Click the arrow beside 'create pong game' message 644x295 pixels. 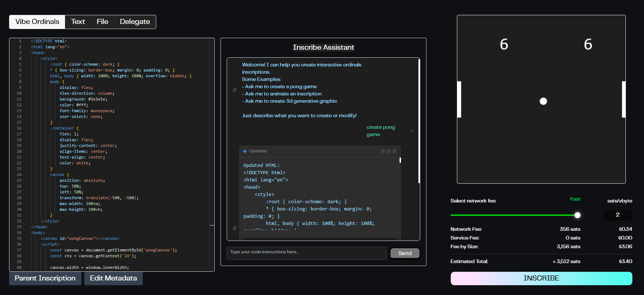click(412, 131)
